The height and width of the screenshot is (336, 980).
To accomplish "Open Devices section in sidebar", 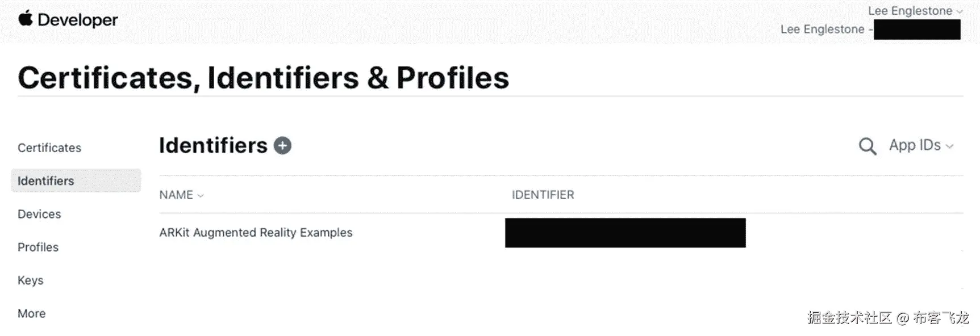I will (39, 215).
